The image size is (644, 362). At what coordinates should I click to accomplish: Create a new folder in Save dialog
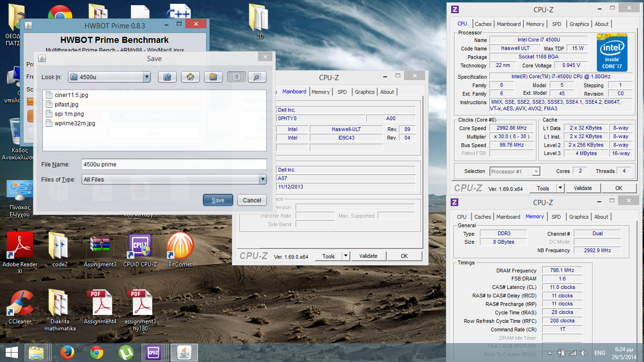pyautogui.click(x=213, y=77)
